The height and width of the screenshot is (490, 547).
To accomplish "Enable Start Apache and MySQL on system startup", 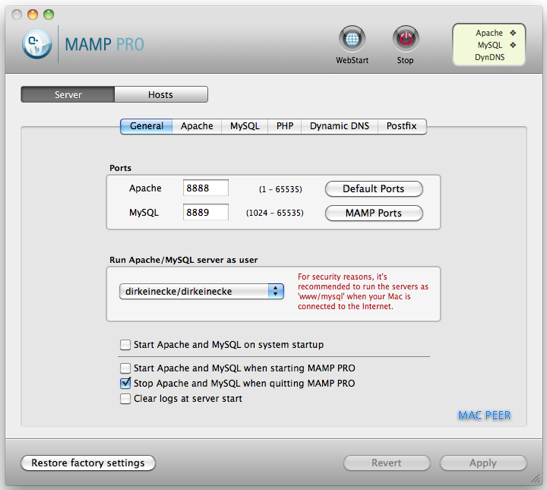I will coord(125,345).
